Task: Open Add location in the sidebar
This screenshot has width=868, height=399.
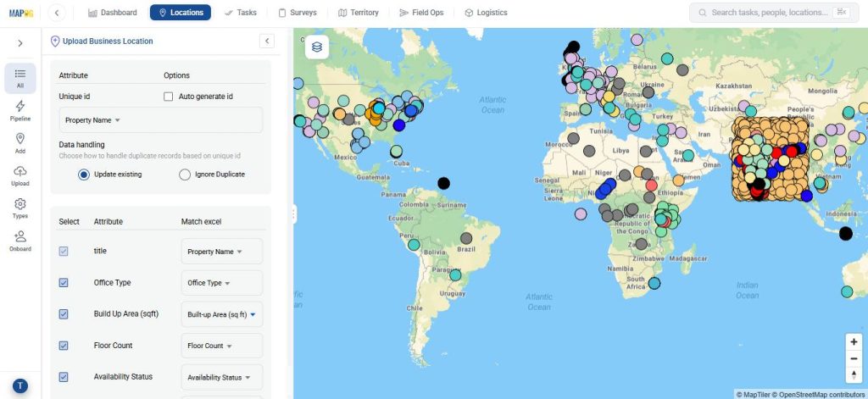Action: 20,143
